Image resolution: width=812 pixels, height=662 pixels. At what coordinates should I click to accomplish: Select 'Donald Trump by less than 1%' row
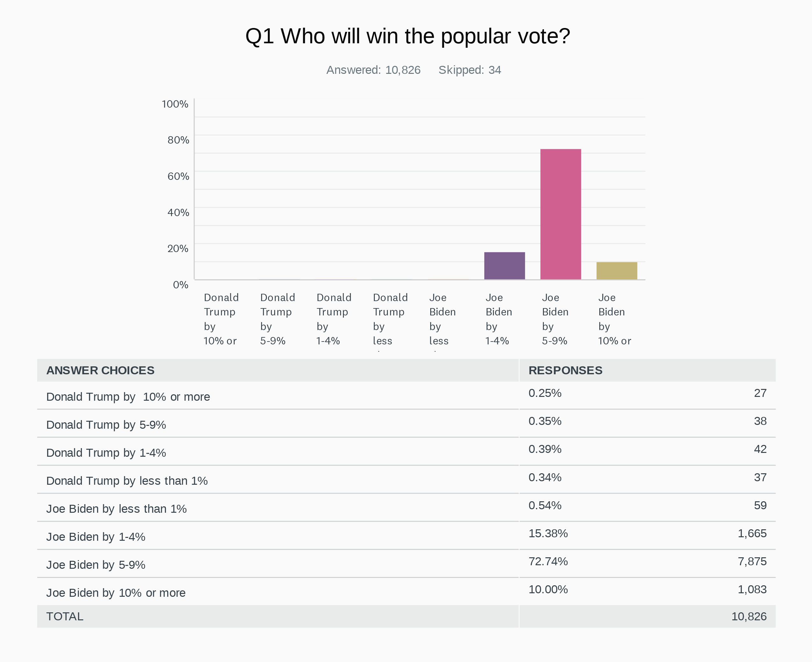click(127, 481)
